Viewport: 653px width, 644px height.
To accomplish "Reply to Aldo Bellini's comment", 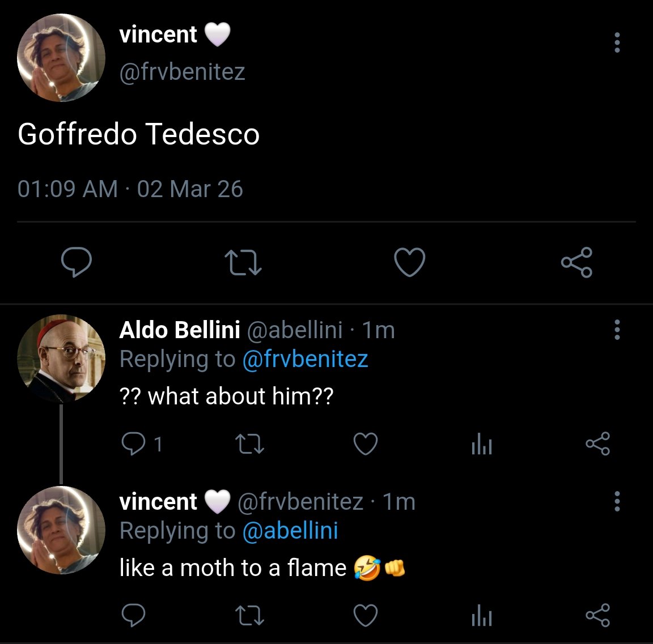I will (133, 443).
